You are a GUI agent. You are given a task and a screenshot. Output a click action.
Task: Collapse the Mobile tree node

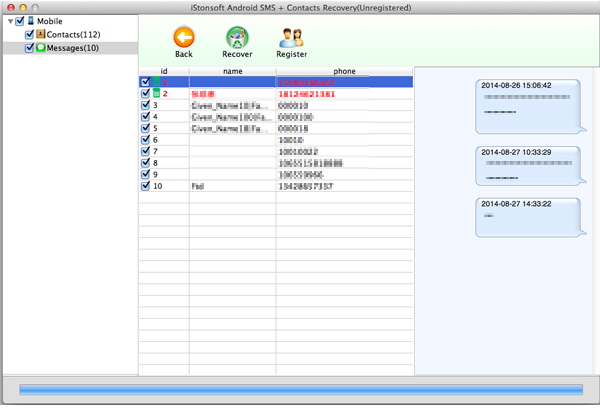(9, 21)
